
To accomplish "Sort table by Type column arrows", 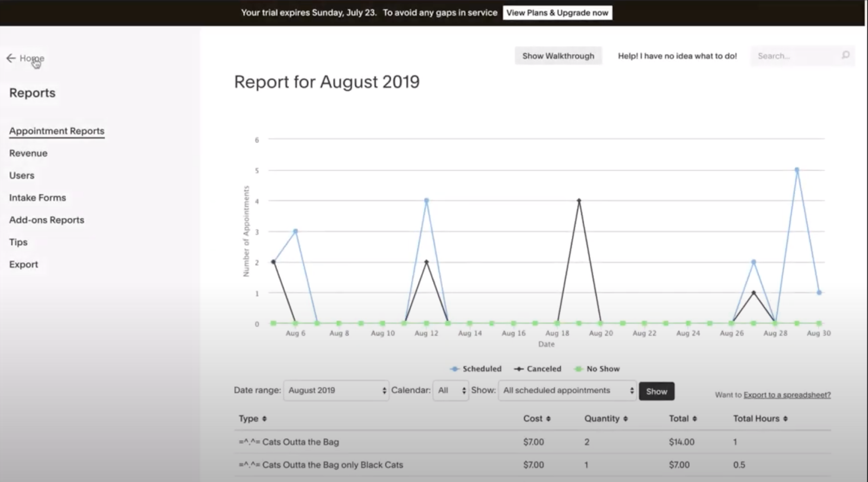I will [x=264, y=419].
